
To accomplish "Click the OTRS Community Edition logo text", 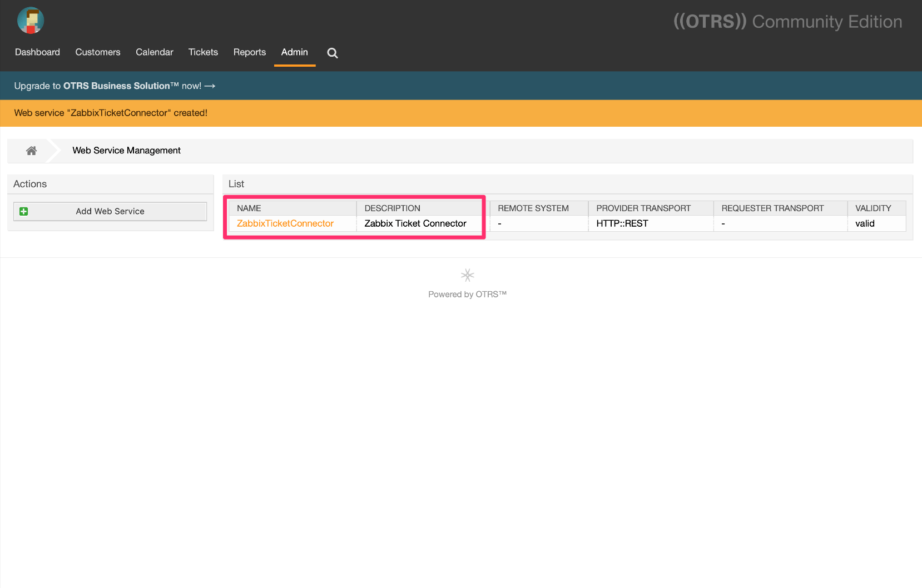I will 787,22.
